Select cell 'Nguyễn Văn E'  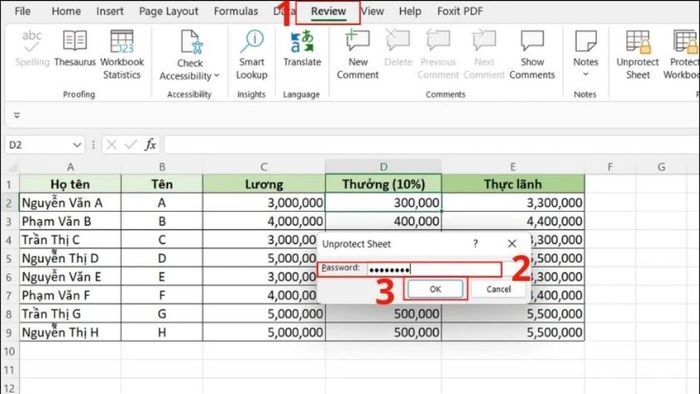[x=70, y=277]
